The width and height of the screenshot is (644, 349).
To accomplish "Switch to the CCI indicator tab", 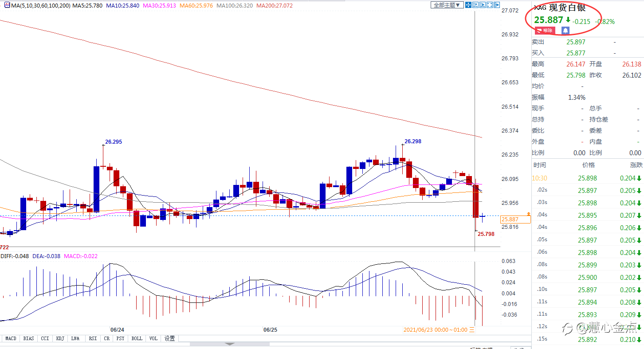I will (45, 338).
